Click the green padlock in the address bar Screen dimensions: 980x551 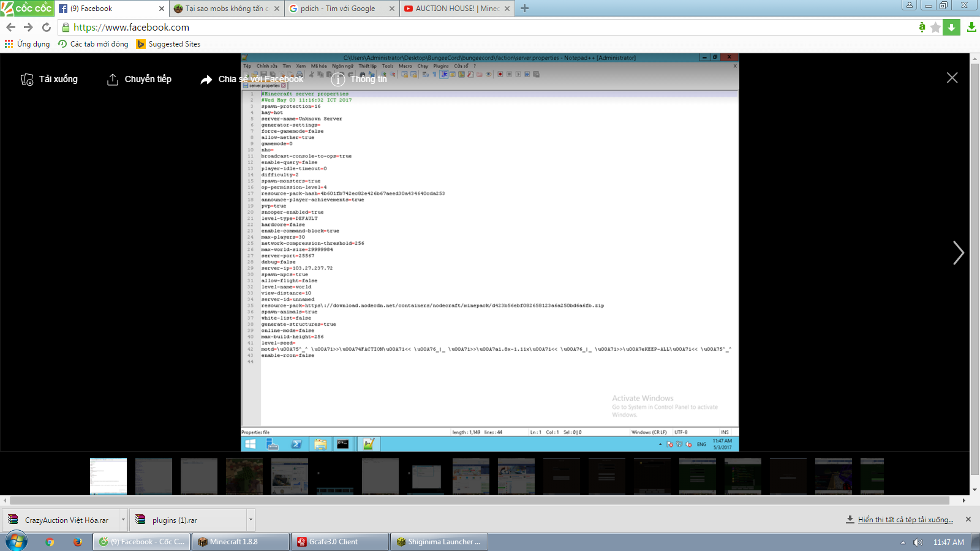click(x=66, y=28)
